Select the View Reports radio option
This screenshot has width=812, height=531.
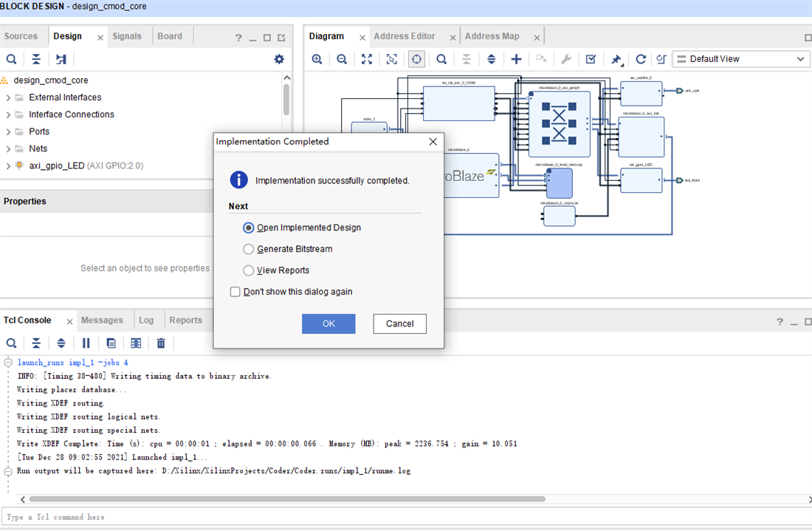tap(249, 270)
